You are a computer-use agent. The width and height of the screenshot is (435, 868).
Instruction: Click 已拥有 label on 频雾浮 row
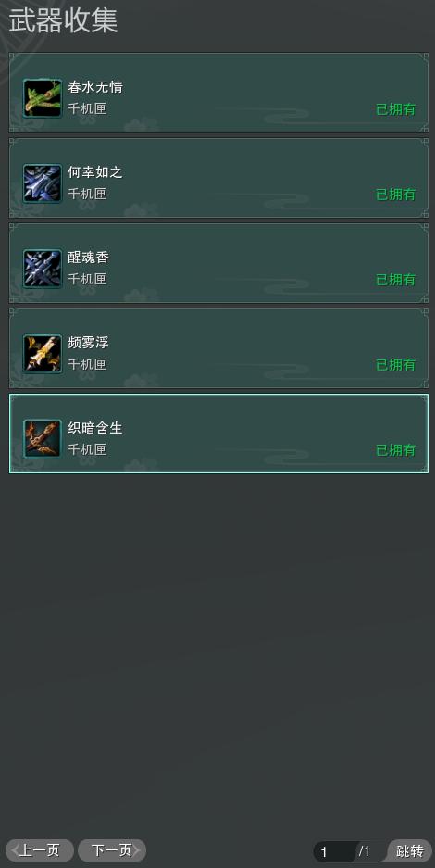coord(396,365)
